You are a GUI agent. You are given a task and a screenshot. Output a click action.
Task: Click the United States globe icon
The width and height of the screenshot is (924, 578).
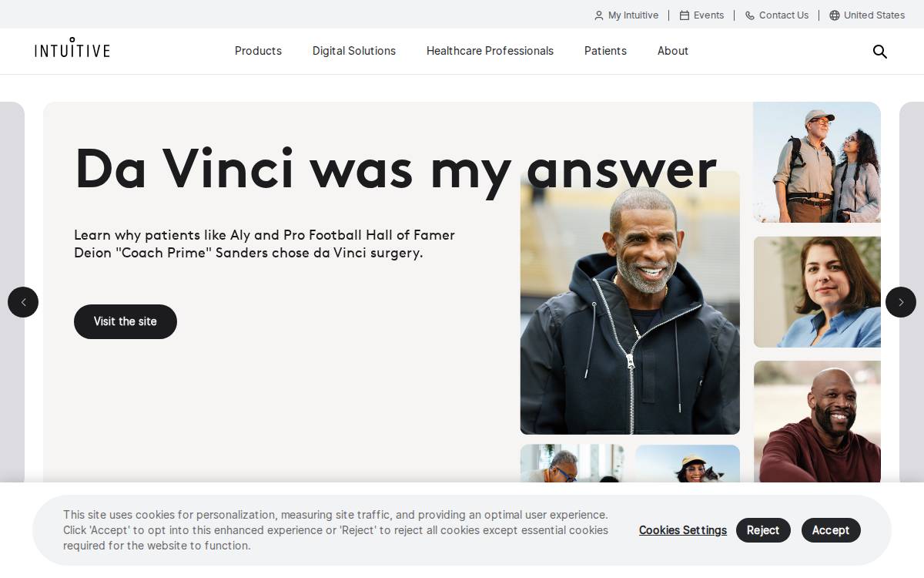pos(834,15)
